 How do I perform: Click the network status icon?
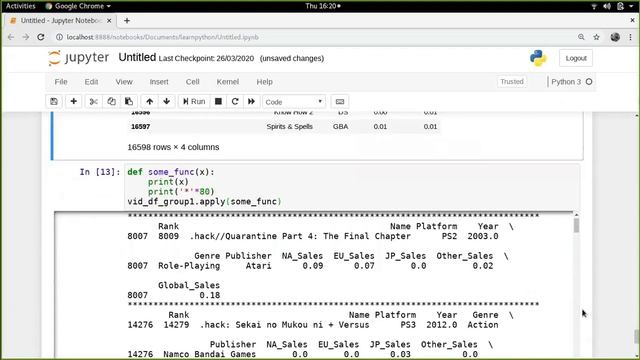[594, 6]
